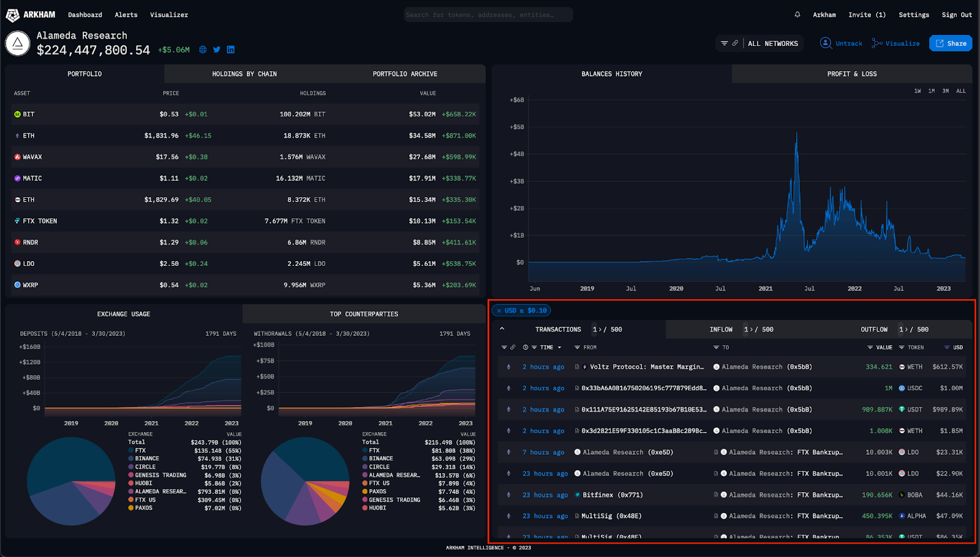The height and width of the screenshot is (557, 980).
Task: Open the Value column filter
Action: coord(870,347)
